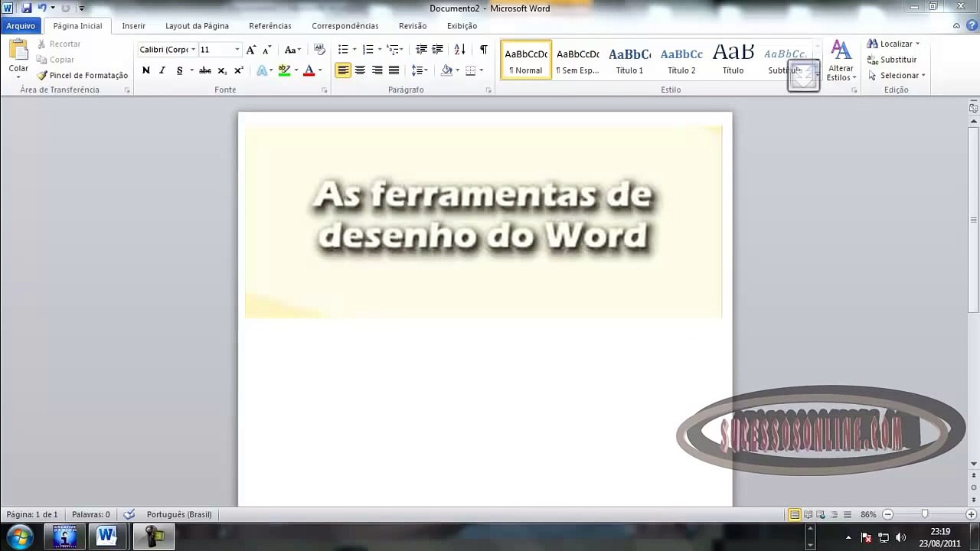This screenshot has width=980, height=551.
Task: Open Selecionar dropdown
Action: (897, 76)
